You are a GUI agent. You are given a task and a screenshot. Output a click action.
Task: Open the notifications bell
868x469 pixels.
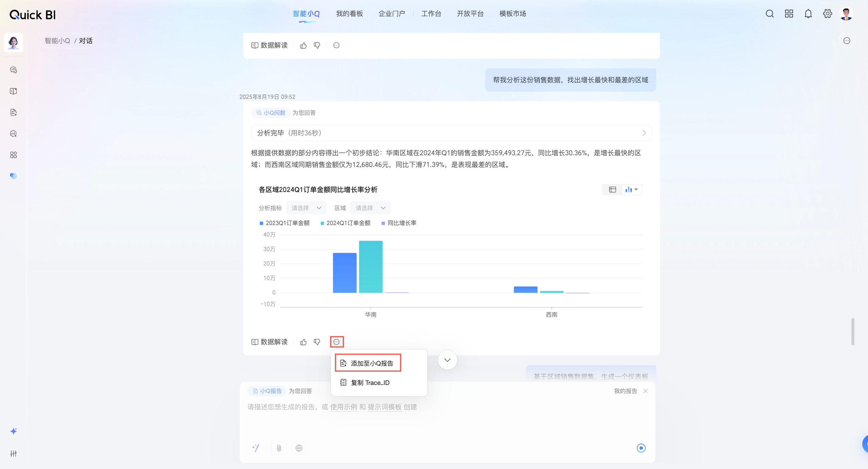(x=808, y=14)
